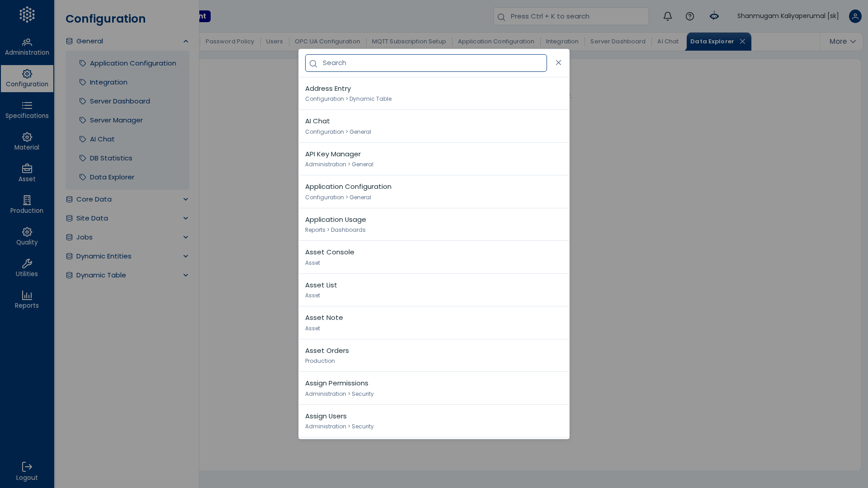Click the tag icon beside DB Statistics

tap(83, 158)
